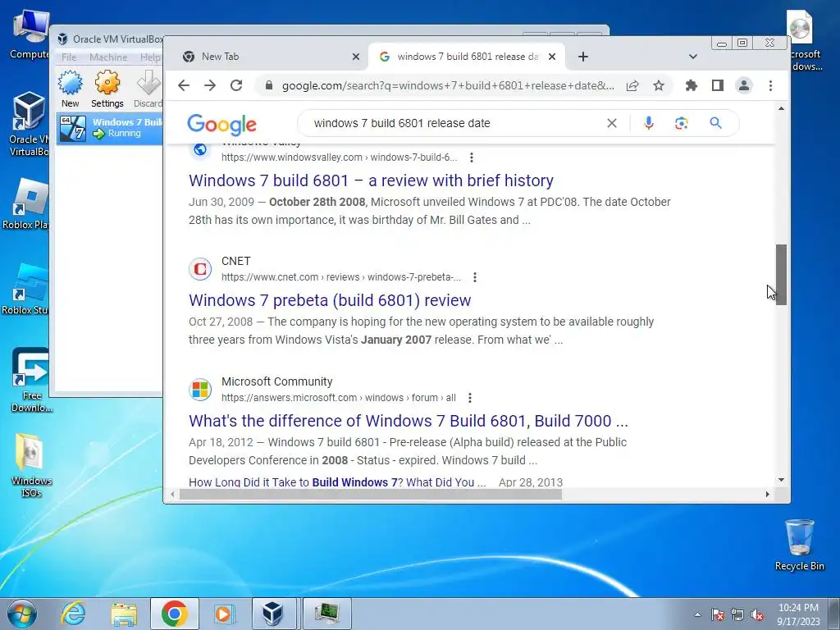
Task: Open more options for Microsoft Community result
Action: pyautogui.click(x=470, y=398)
